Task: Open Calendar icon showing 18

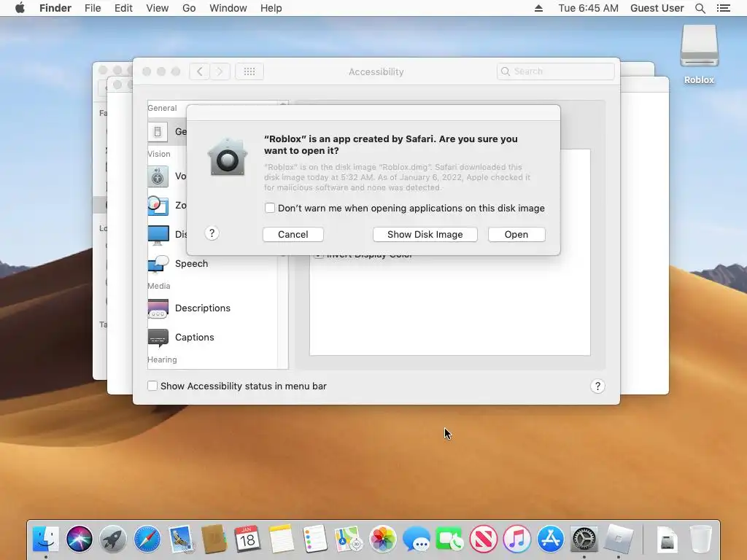Action: coord(247,539)
